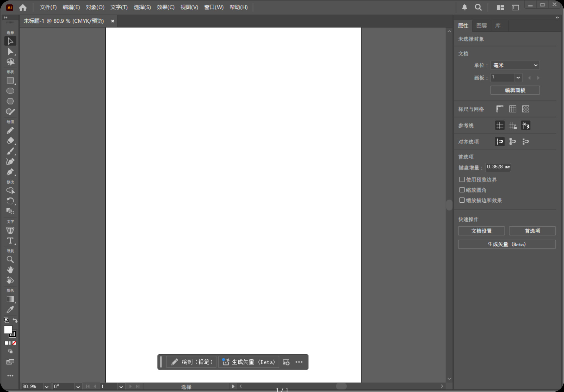Viewport: 564px width, 392px height.
Task: Swap fill and stroke colors
Action: point(15,320)
